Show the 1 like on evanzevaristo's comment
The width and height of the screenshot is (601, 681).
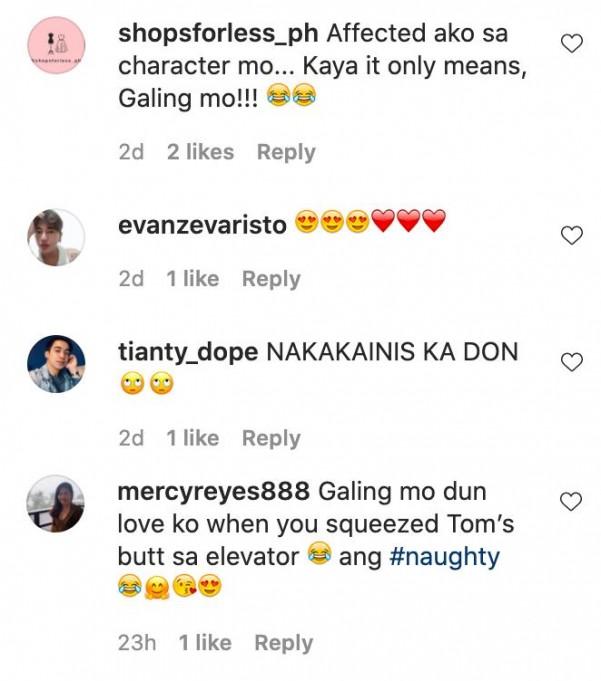tap(193, 279)
